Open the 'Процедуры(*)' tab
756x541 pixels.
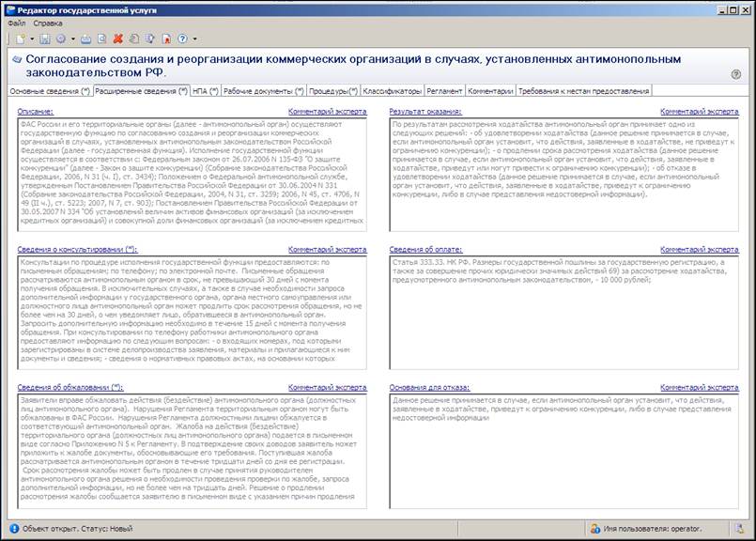[333, 91]
